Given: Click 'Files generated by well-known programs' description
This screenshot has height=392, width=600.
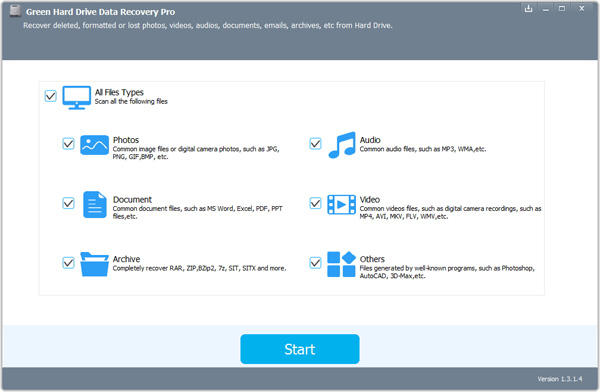Looking at the screenshot, I should [x=447, y=272].
